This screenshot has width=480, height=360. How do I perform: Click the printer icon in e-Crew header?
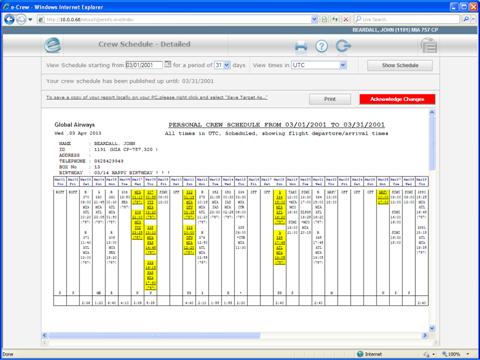[301, 46]
